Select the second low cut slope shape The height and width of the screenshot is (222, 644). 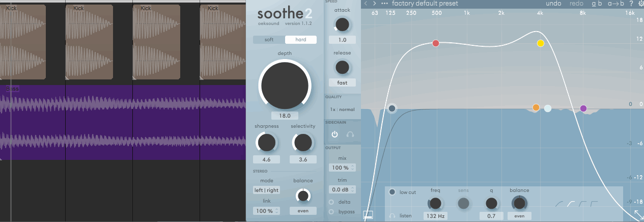coord(570,205)
